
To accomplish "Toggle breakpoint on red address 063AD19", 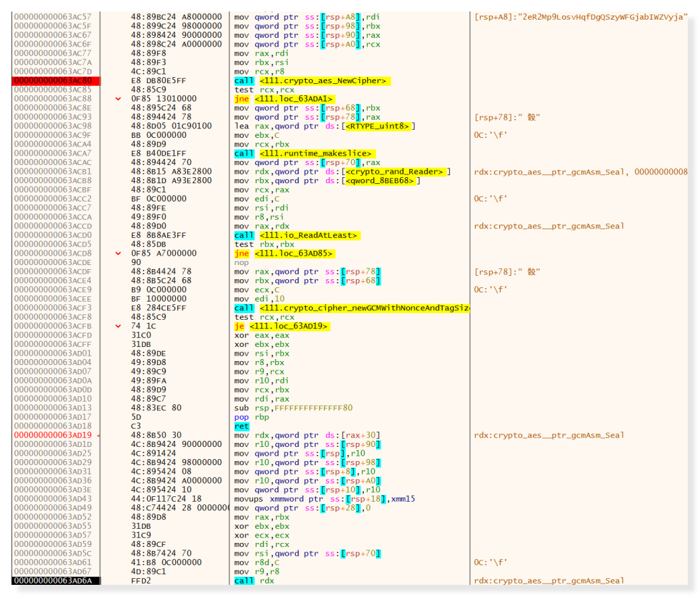I will tap(56, 435).
